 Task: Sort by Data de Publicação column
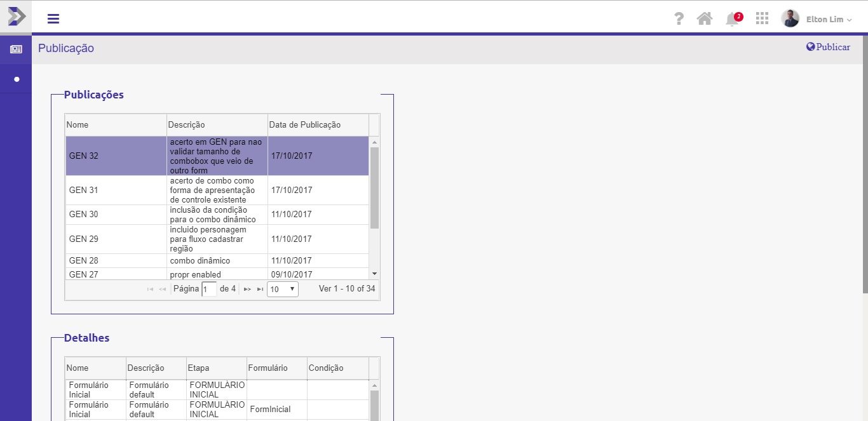[318, 124]
